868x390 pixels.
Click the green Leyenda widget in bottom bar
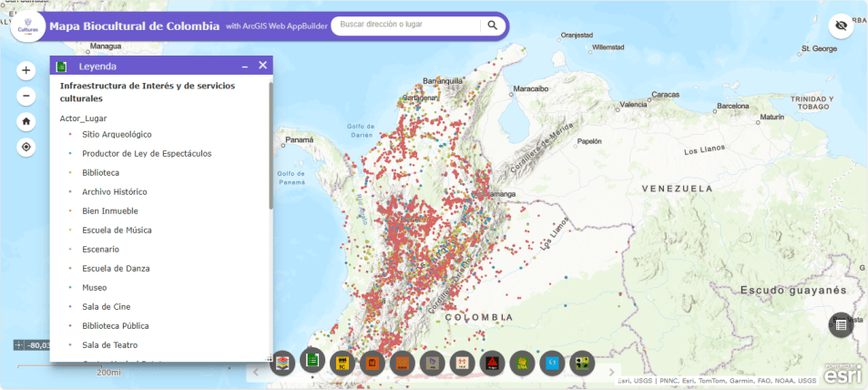(312, 361)
